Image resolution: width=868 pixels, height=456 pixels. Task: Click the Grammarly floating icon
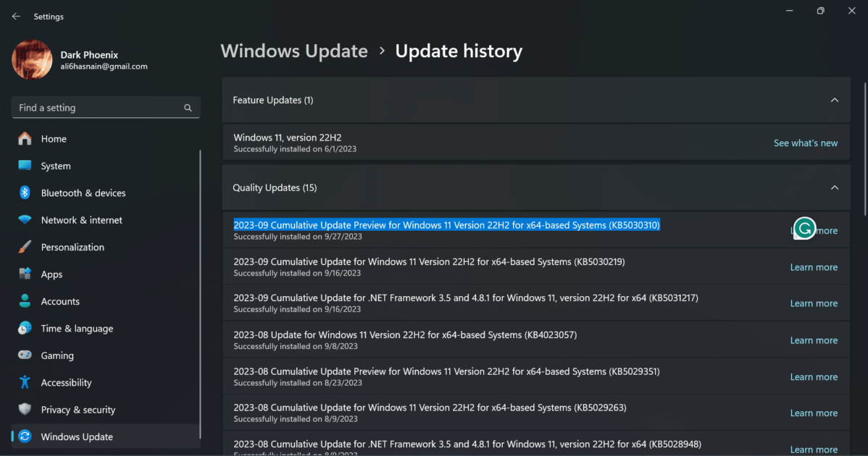click(804, 229)
